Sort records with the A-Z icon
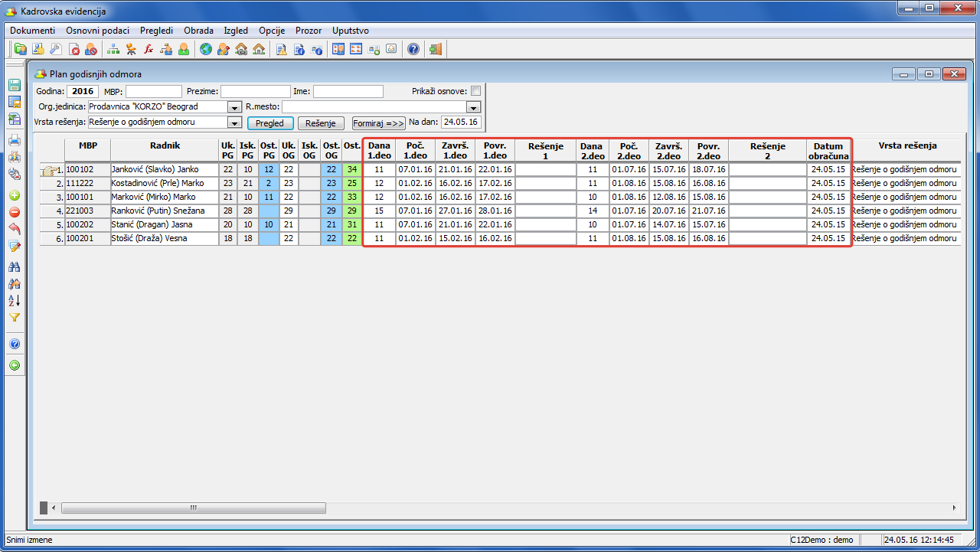Screen dimensions: 980x552 coord(15,301)
